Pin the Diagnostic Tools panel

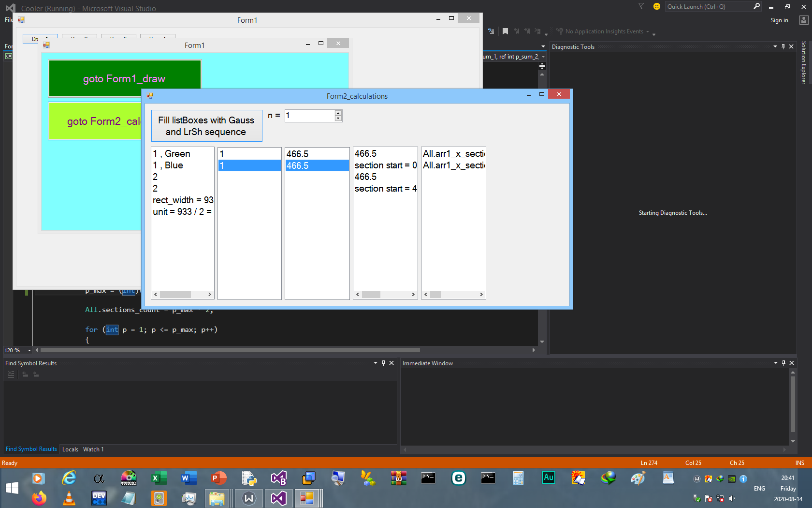pos(783,46)
